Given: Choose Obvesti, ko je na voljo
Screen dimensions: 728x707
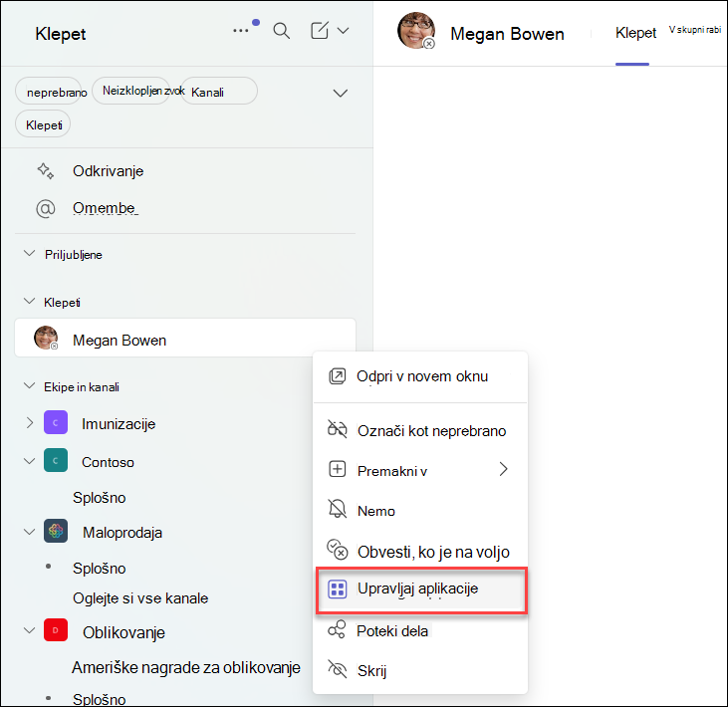Looking at the screenshot, I should click(x=420, y=551).
